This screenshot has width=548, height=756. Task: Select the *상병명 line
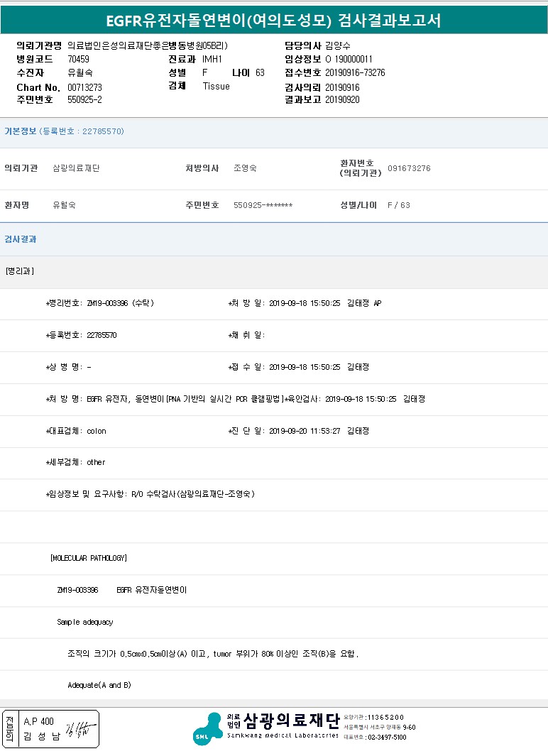pyautogui.click(x=68, y=367)
